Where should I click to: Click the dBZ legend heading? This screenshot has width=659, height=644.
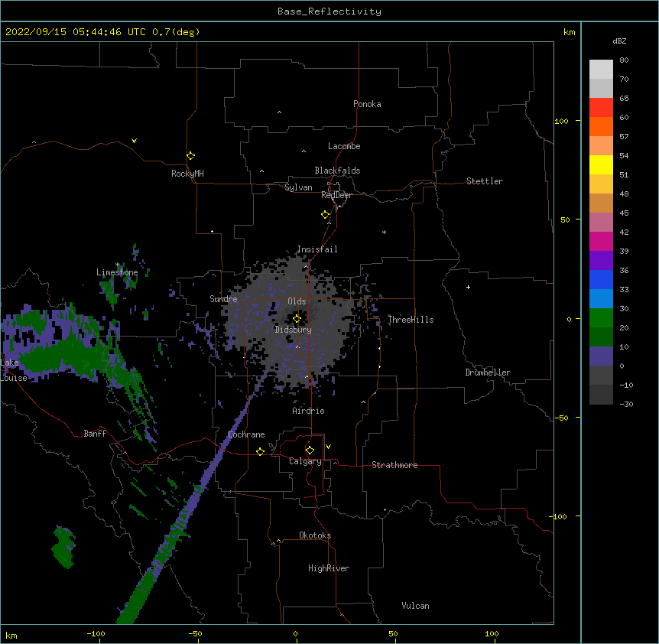619,41
